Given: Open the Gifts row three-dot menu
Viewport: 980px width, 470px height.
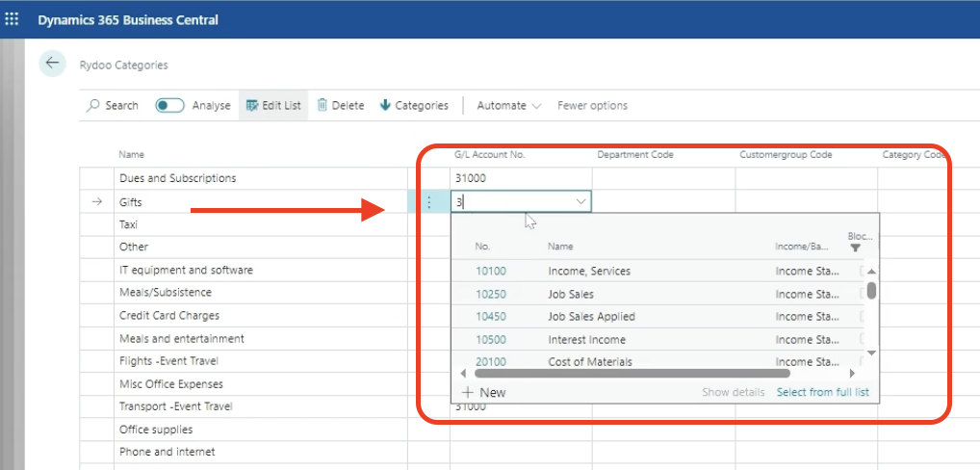Looking at the screenshot, I should coord(428,202).
